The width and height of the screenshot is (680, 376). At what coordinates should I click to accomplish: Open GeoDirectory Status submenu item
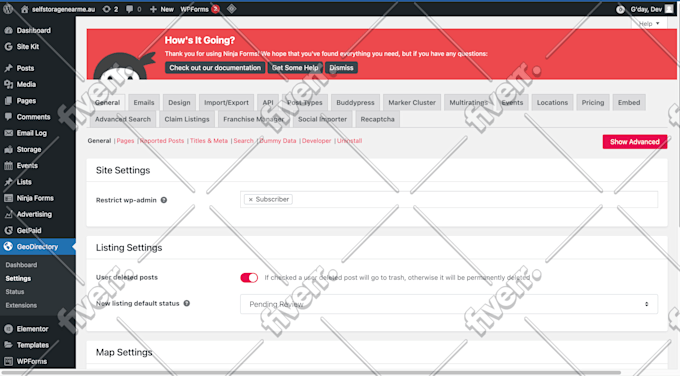tap(15, 292)
